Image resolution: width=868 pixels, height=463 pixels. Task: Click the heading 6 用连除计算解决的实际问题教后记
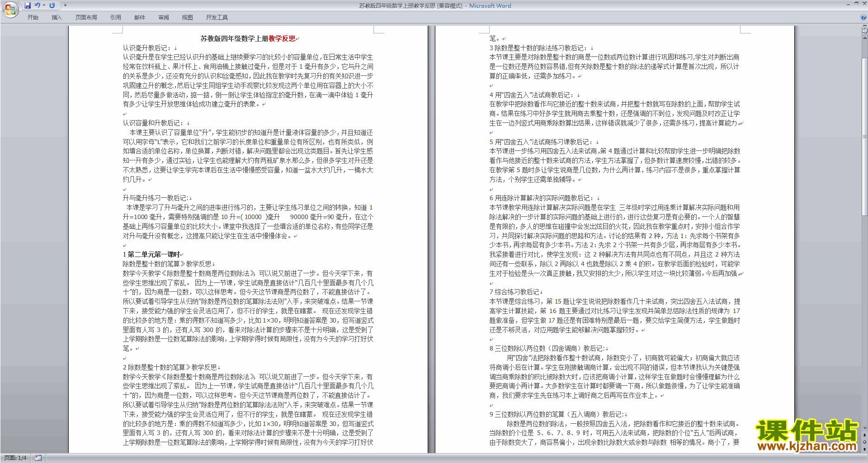542,198
